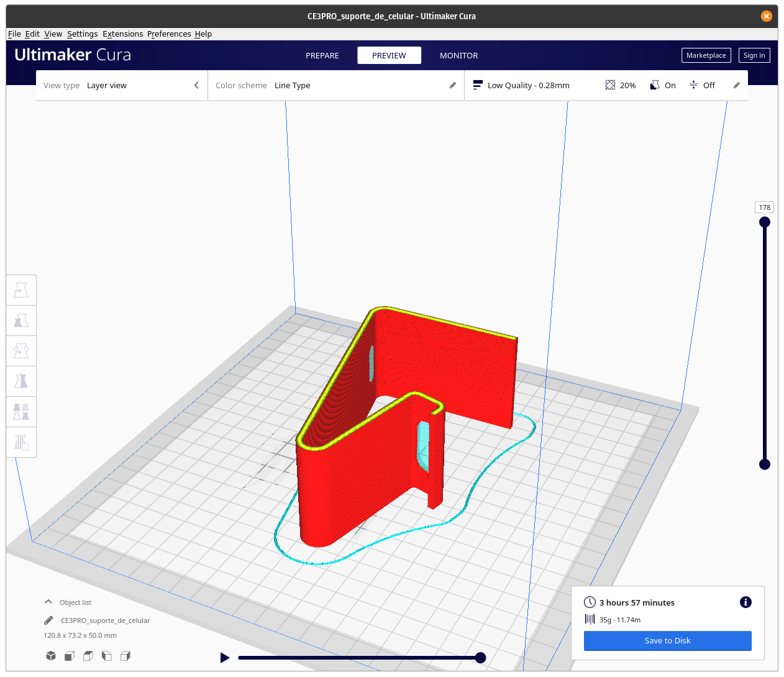Click the '120.8 x 73.2 x 50.0 mm' dimensions
The width and height of the screenshot is (784, 677).
point(80,635)
